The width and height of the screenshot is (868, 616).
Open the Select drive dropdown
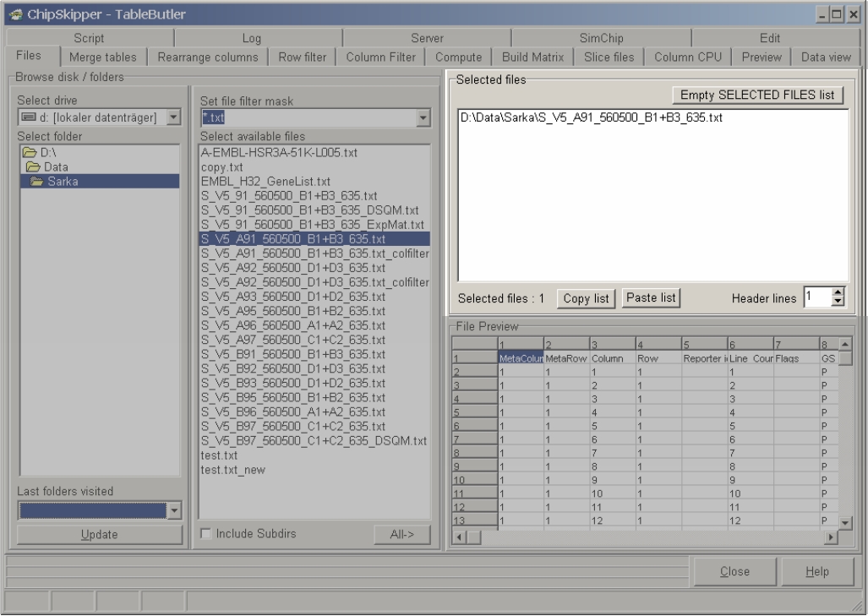pos(173,117)
